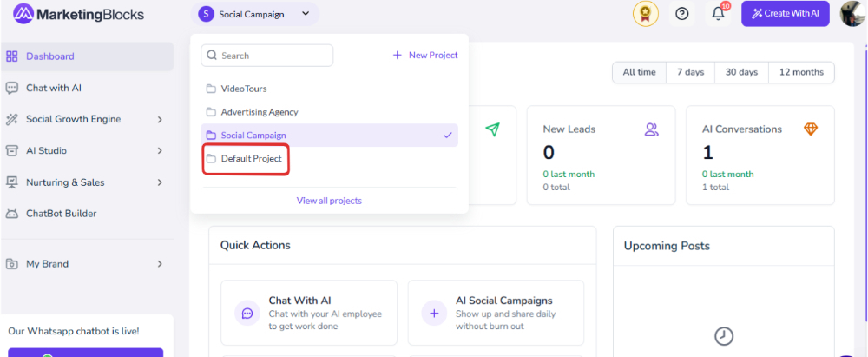The image size is (868, 357).
Task: Collapse the Social Campaign project dropdown
Action: point(255,14)
